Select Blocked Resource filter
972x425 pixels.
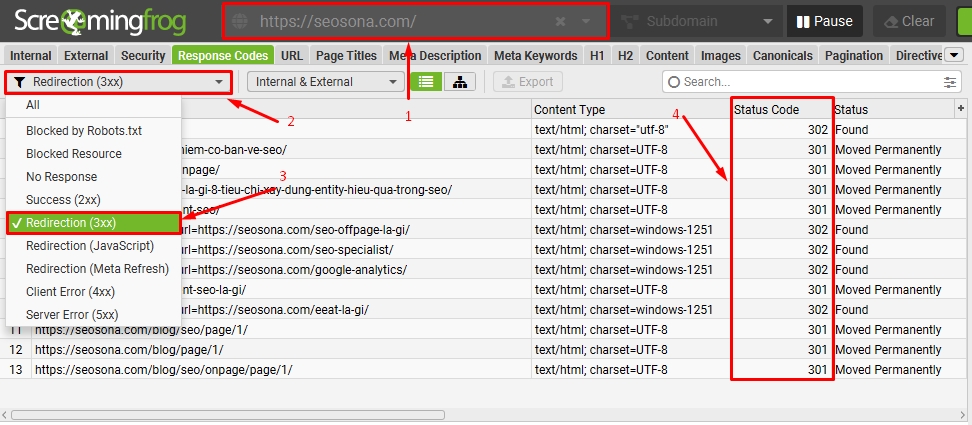[x=94, y=154]
